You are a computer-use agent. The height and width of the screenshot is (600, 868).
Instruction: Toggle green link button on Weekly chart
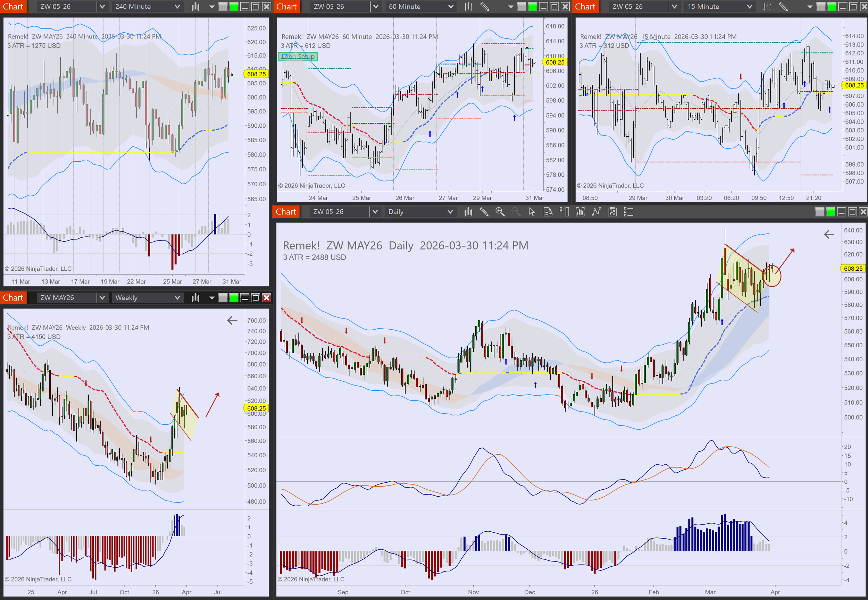(234, 298)
